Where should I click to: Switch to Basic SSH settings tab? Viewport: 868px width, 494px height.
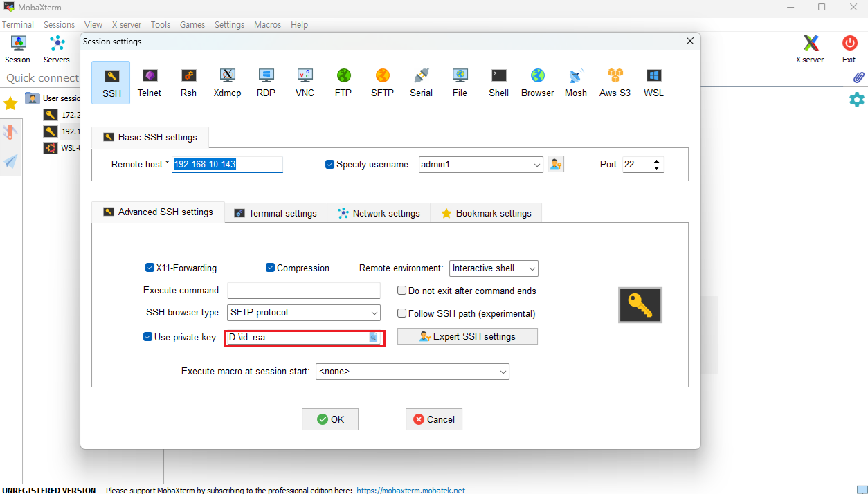(x=150, y=137)
